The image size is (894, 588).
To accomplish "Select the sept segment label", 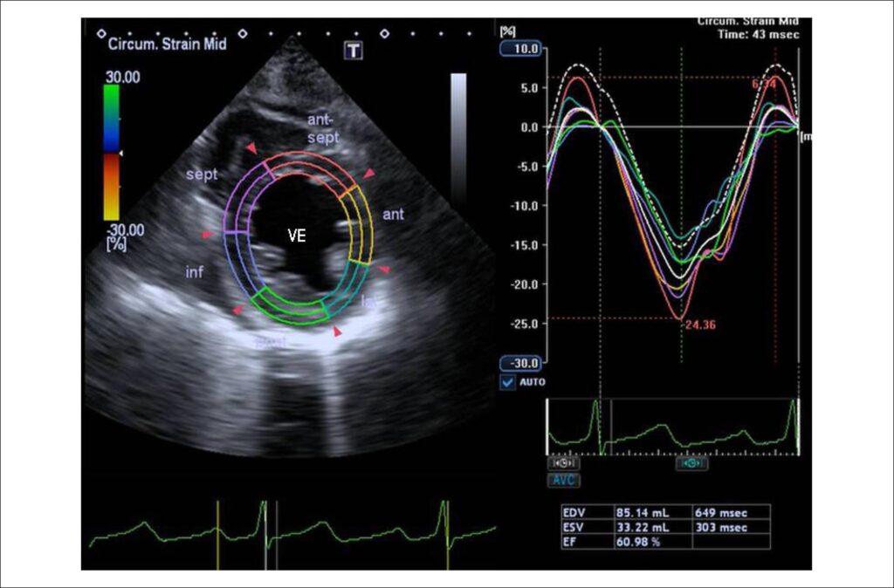I will pyautogui.click(x=202, y=174).
